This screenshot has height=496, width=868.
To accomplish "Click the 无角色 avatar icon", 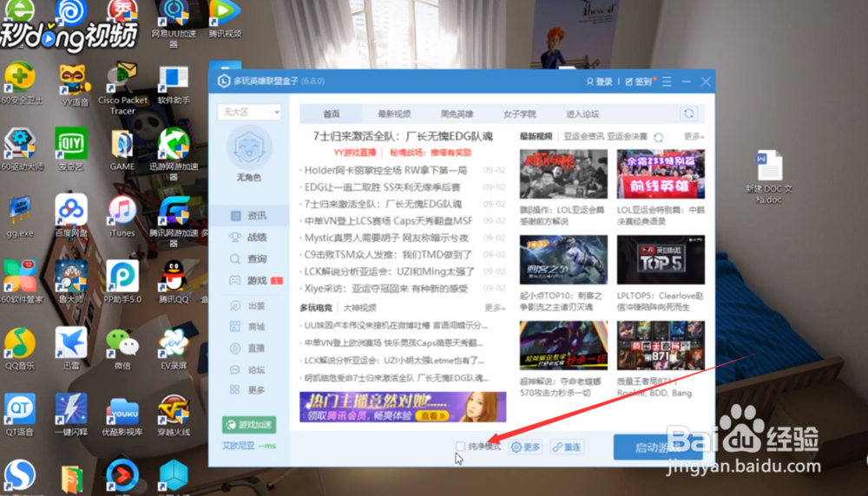I will [x=249, y=147].
